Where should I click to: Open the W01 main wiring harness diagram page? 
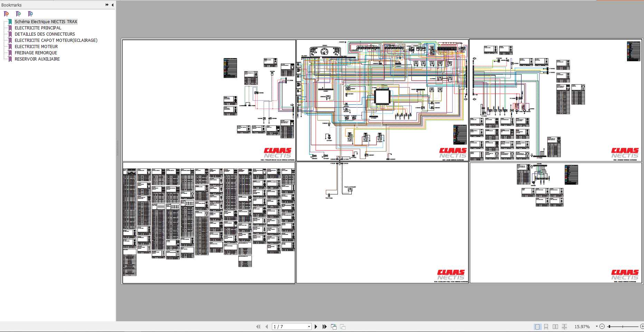click(x=382, y=100)
